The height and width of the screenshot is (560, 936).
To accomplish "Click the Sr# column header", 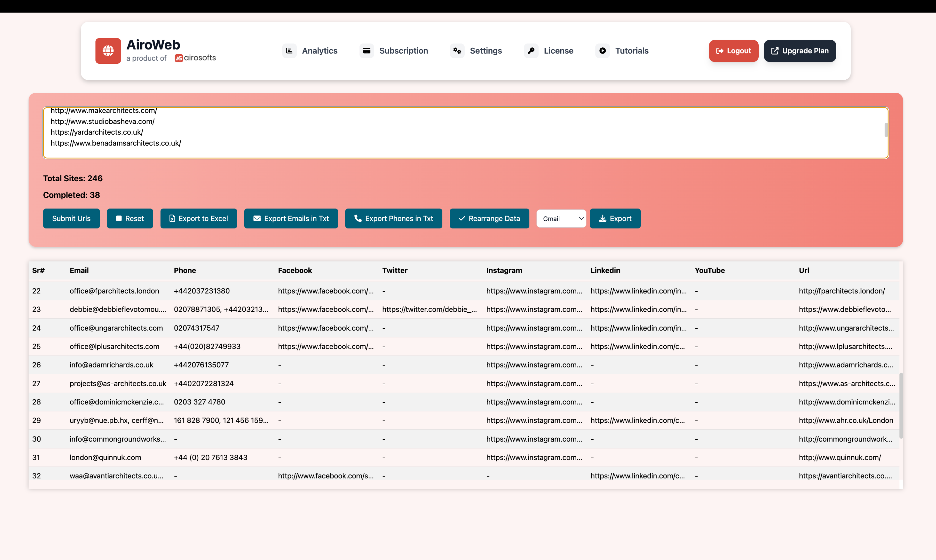I will pos(38,270).
